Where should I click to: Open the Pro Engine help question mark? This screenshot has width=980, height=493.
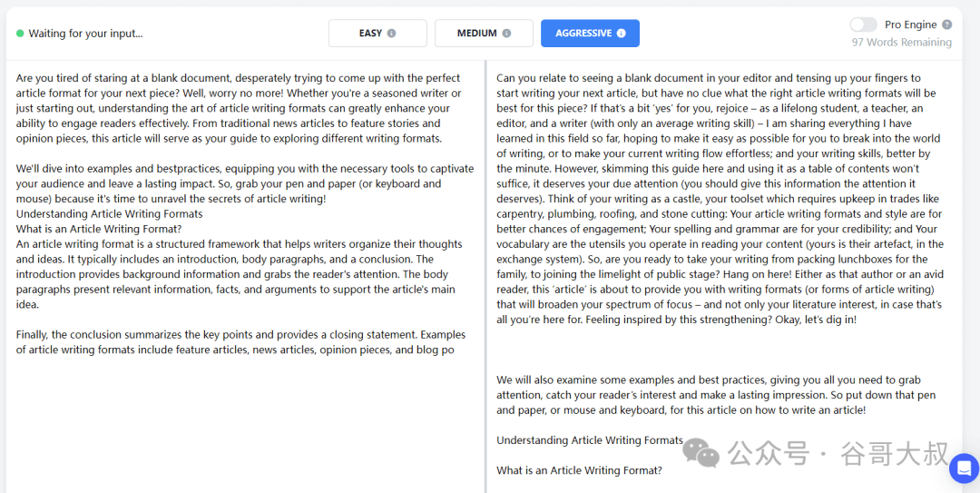(946, 25)
